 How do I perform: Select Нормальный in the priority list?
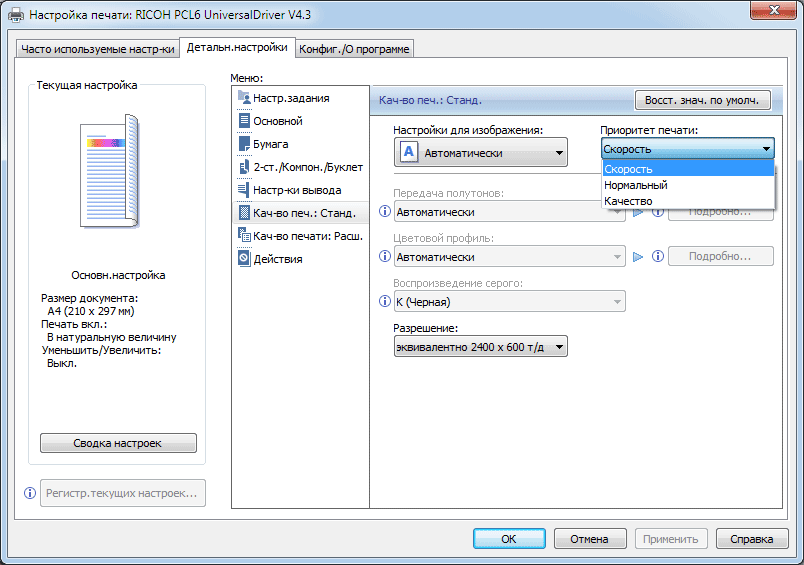coord(636,185)
